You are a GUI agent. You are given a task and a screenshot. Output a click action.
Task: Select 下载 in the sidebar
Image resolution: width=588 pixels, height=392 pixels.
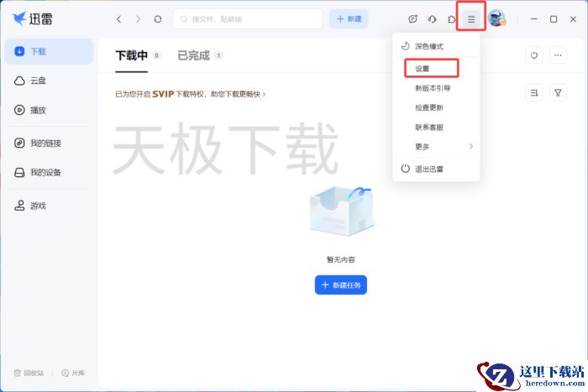pos(49,51)
